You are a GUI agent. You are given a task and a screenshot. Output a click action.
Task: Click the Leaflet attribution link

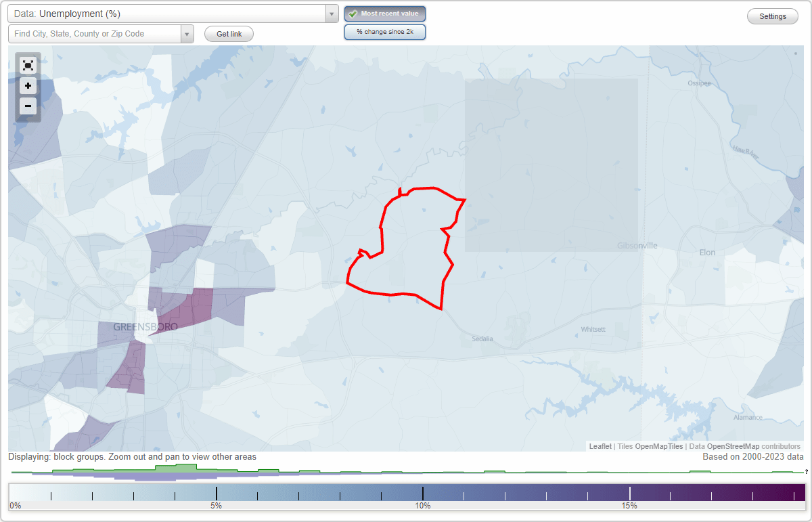point(600,446)
